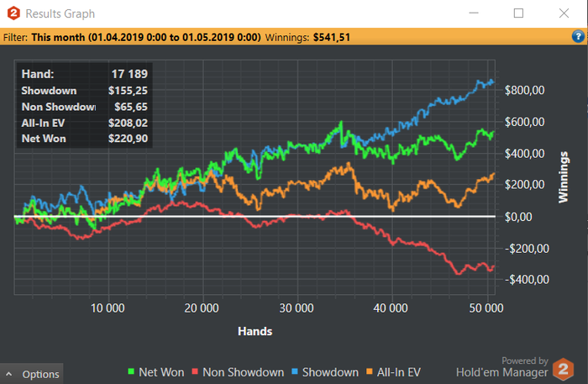
Task: Open the blue help question mark icon
Action: tap(578, 36)
